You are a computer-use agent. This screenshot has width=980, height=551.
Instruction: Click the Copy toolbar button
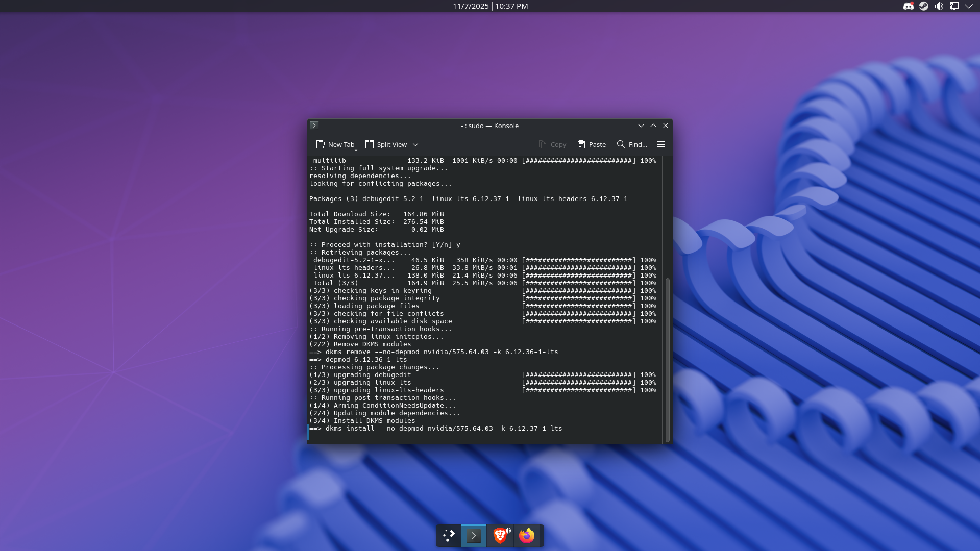[x=552, y=144]
